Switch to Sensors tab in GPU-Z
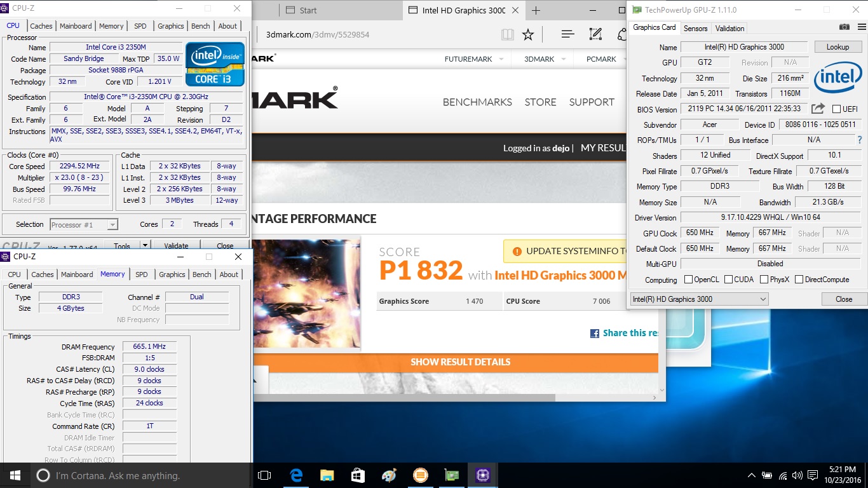 point(695,28)
